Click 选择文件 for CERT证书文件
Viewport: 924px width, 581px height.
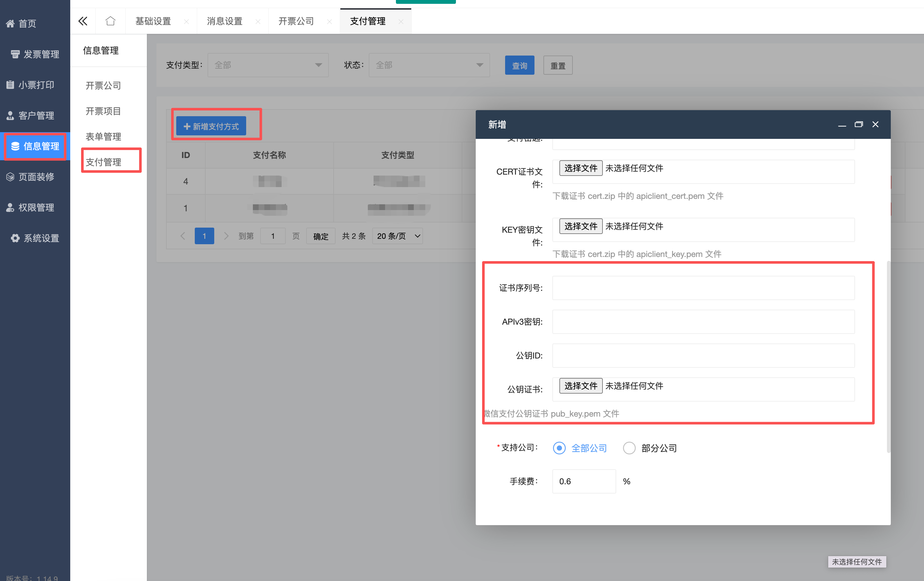tap(580, 168)
